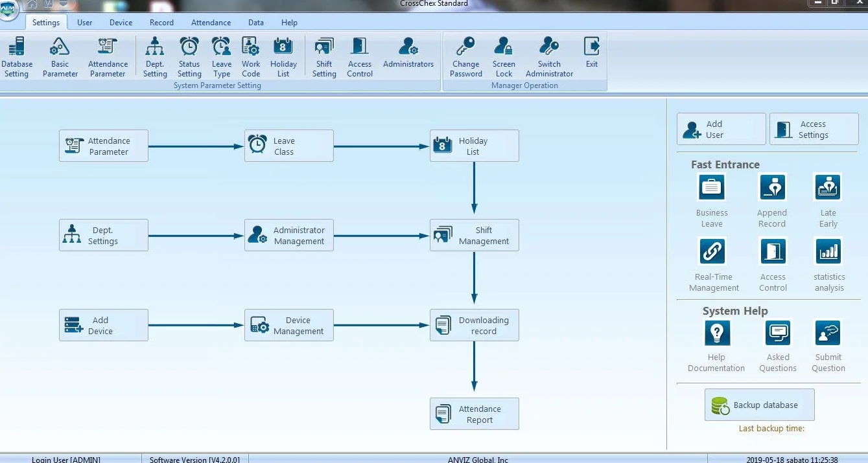Click Leave Class flowchart box

tap(289, 146)
